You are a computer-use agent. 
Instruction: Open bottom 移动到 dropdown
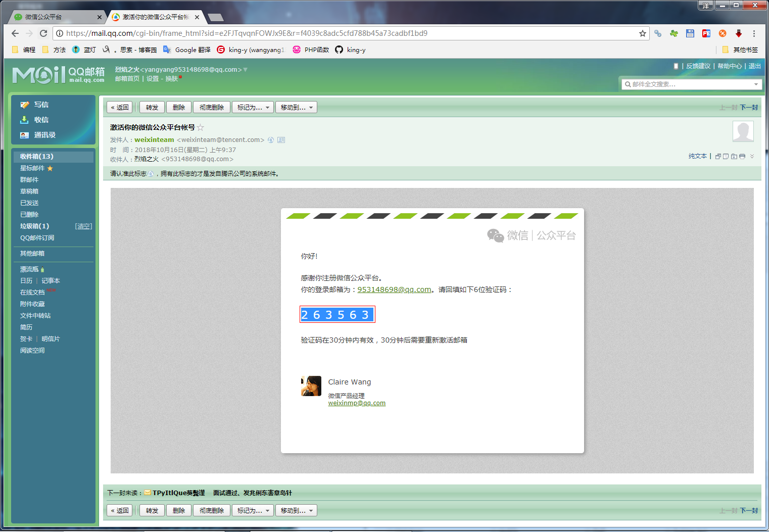[x=296, y=510]
